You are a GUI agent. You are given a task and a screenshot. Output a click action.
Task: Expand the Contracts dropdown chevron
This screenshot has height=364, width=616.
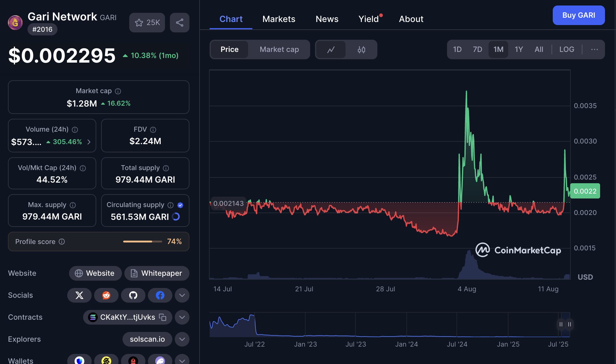182,317
